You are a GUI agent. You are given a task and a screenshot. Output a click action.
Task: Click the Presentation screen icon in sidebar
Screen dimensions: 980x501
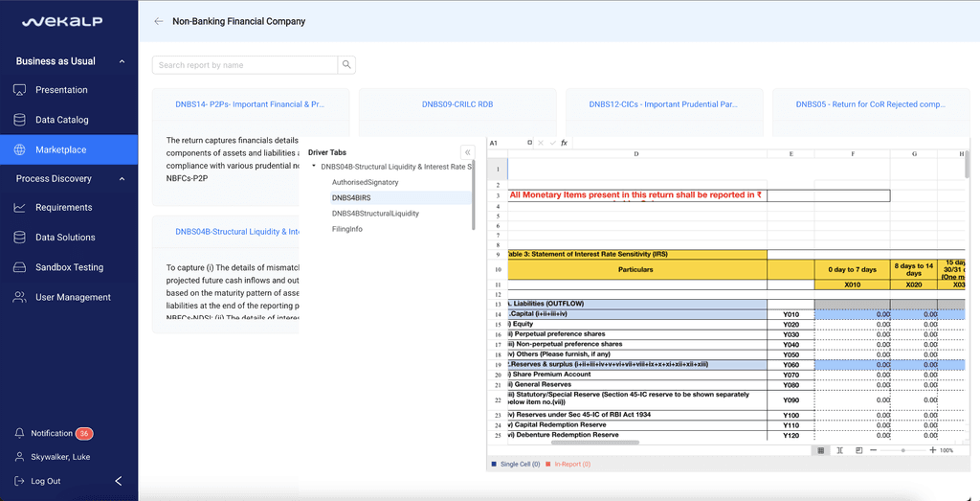pyautogui.click(x=19, y=90)
